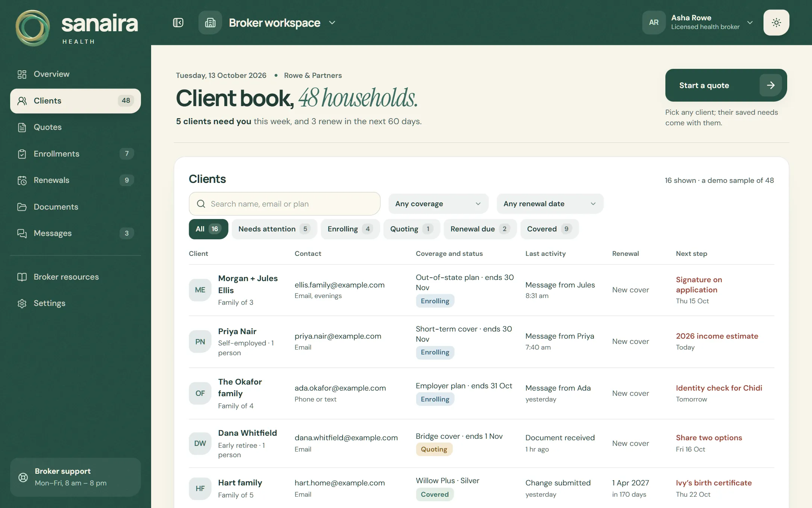Click the Overview grid icon
Viewport: 812px width, 508px height.
22,74
